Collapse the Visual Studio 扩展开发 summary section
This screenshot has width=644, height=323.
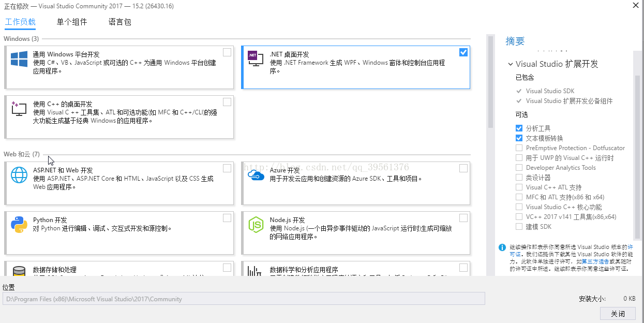click(x=510, y=64)
